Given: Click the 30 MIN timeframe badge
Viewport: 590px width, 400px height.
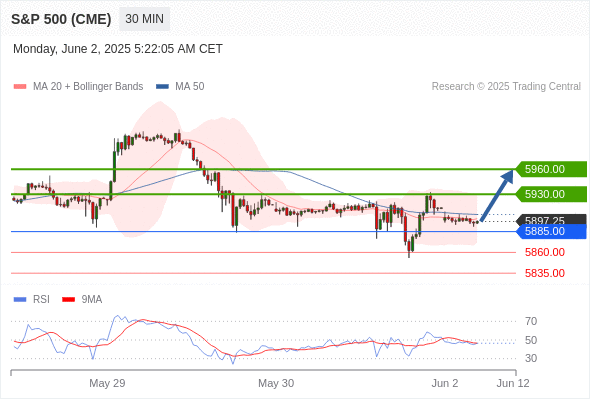Looking at the screenshot, I should [144, 19].
